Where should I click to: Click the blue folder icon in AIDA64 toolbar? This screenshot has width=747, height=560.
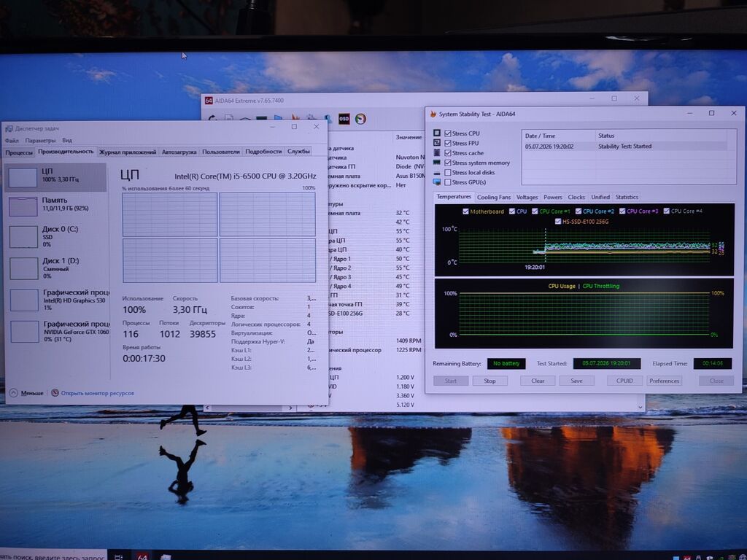pyautogui.click(x=278, y=117)
